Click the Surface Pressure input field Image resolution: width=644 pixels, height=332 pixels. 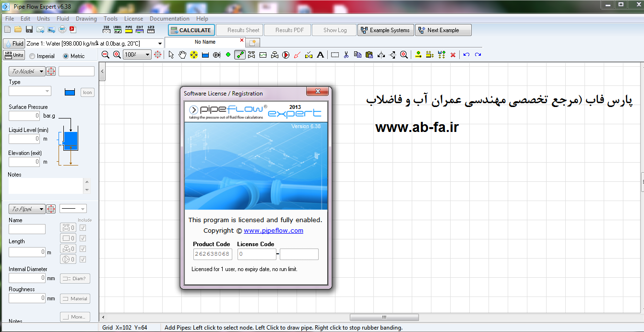pos(24,116)
